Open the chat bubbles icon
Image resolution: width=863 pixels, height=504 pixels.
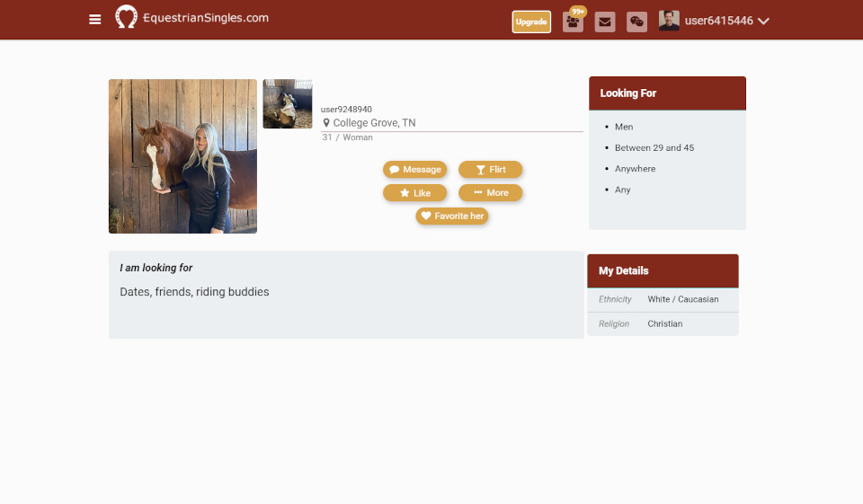click(636, 22)
